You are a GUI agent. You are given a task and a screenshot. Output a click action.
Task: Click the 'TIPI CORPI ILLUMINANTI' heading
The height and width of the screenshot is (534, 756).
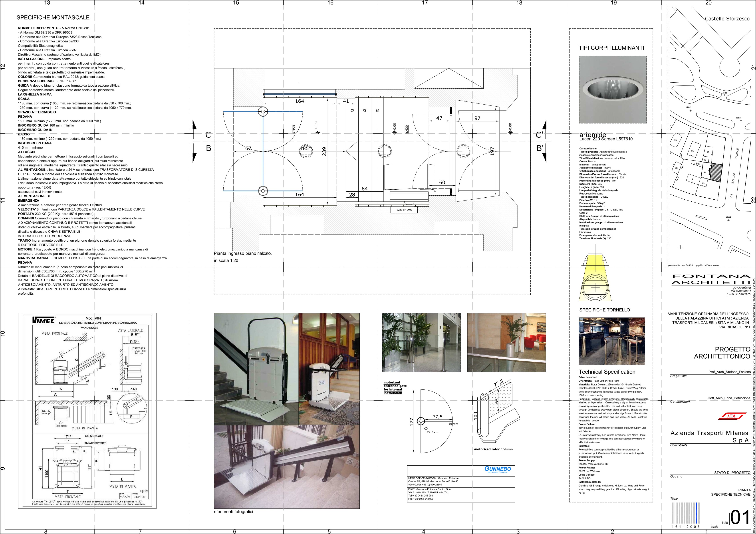tap(611, 48)
